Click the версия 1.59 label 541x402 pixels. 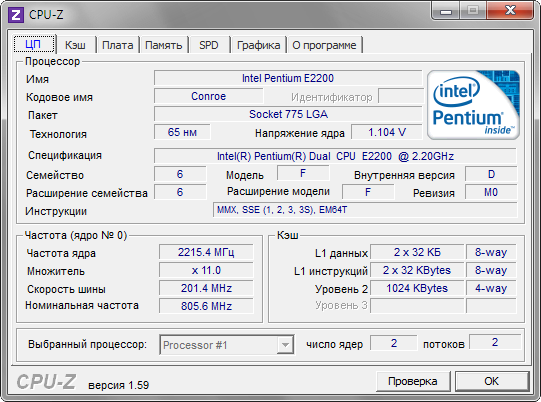118,385
